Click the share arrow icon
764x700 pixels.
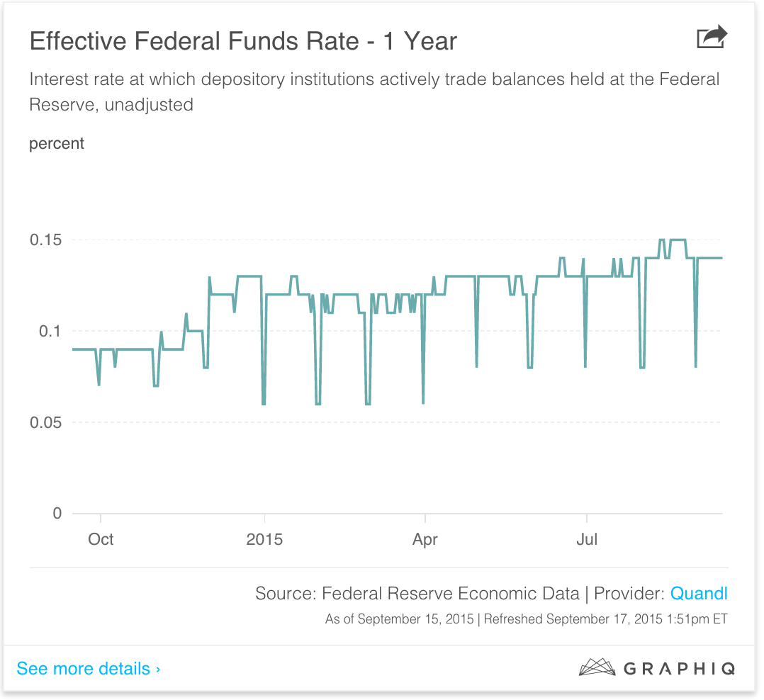click(712, 38)
